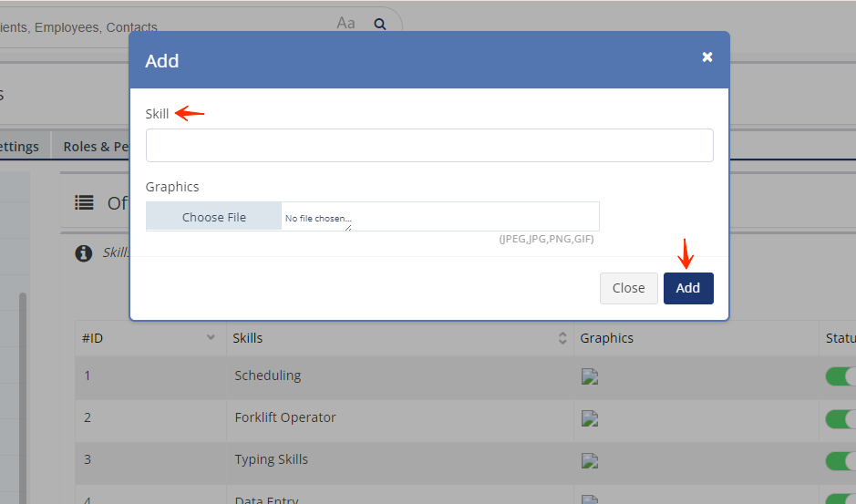Click the Forklift Operator graphics image icon
This screenshot has height=504, width=856.
pyautogui.click(x=590, y=418)
